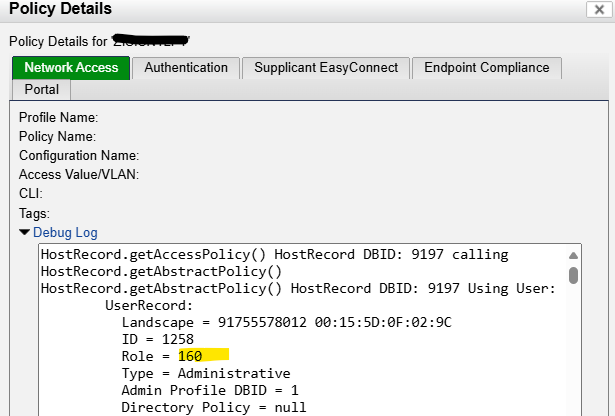
Task: Click the debug log scrollbar thumb
Action: [x=573, y=275]
